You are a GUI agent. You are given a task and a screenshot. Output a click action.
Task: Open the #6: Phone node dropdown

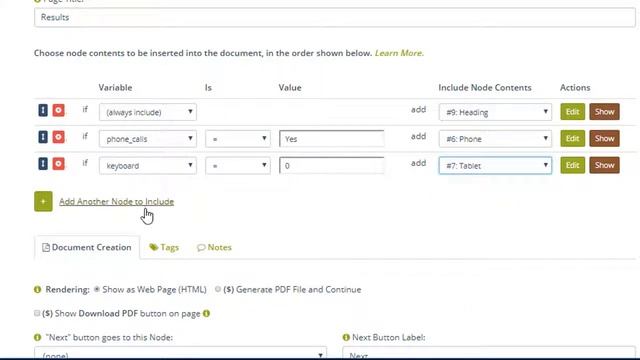pos(495,139)
